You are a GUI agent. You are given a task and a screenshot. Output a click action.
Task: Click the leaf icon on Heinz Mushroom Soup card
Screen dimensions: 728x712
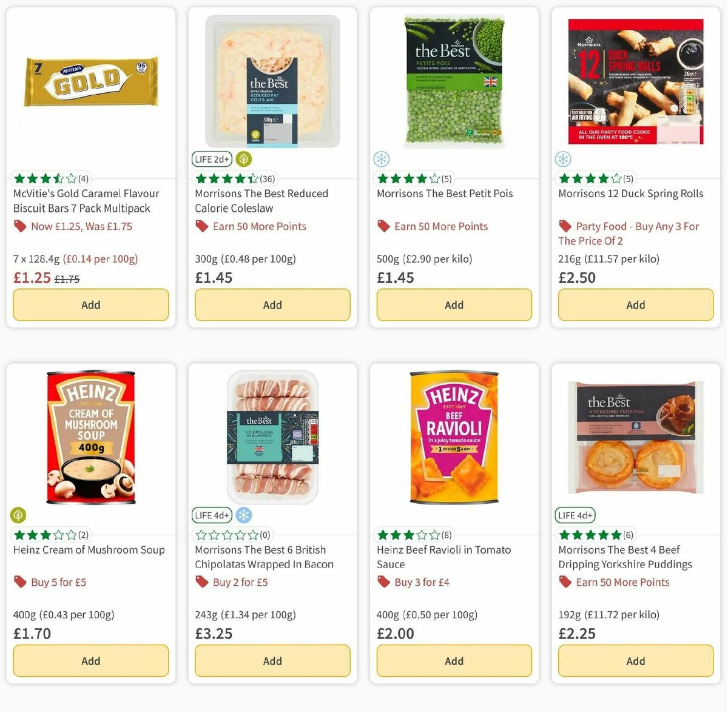pyautogui.click(x=18, y=514)
